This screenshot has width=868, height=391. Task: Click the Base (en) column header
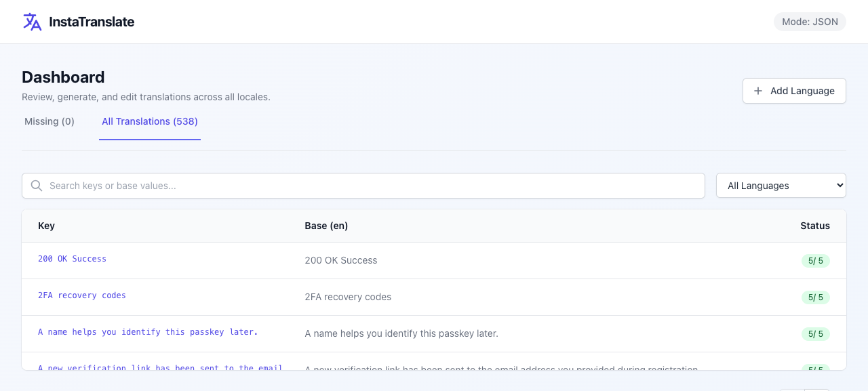[326, 226]
